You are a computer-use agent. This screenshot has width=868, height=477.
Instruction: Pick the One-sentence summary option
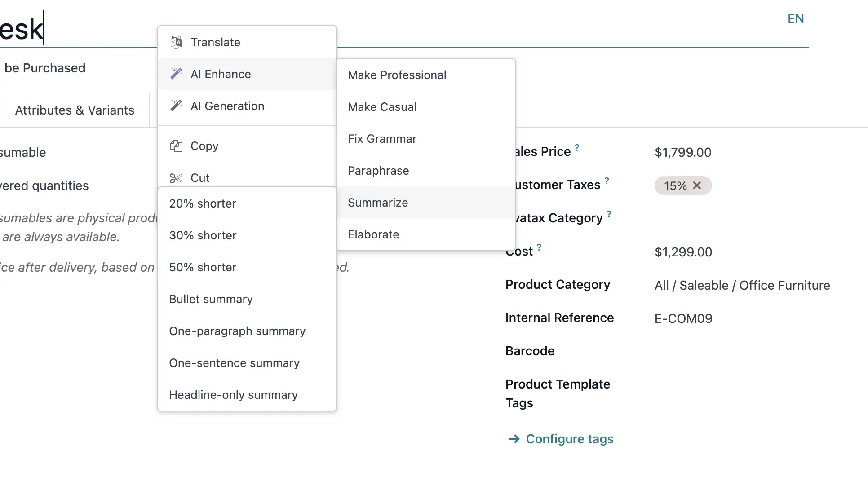(234, 363)
